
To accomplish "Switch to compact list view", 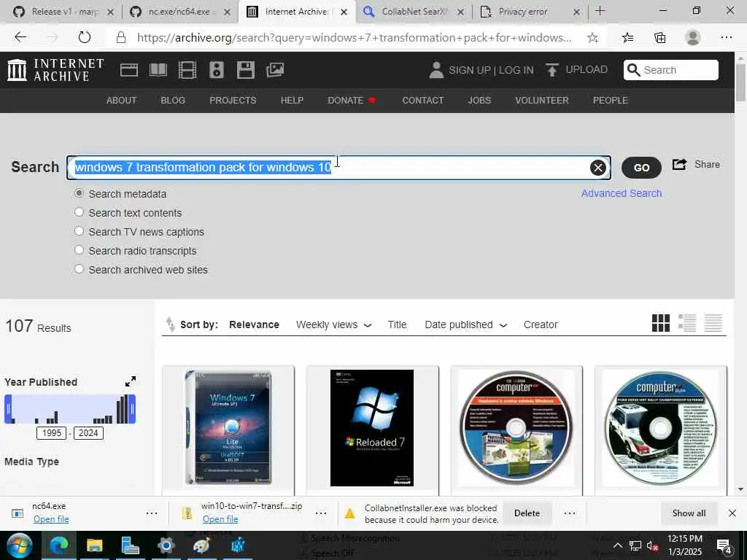I will [713, 323].
